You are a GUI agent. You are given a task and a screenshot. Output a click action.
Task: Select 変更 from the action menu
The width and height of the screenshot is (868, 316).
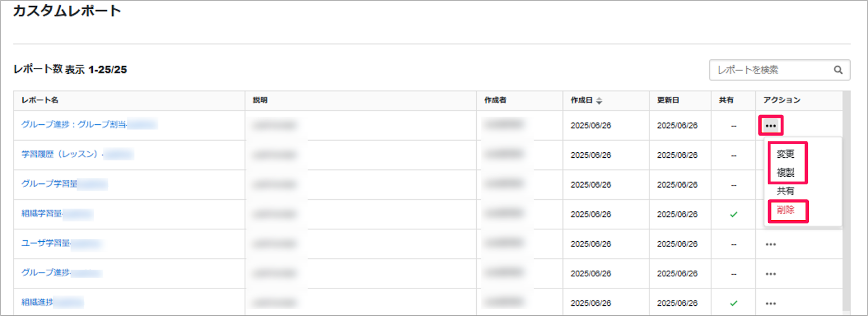click(x=785, y=154)
